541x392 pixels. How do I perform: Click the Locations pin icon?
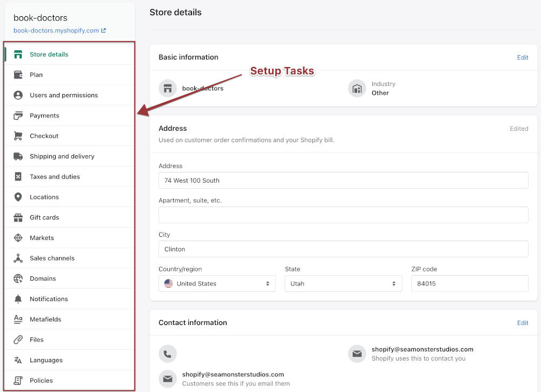(18, 197)
